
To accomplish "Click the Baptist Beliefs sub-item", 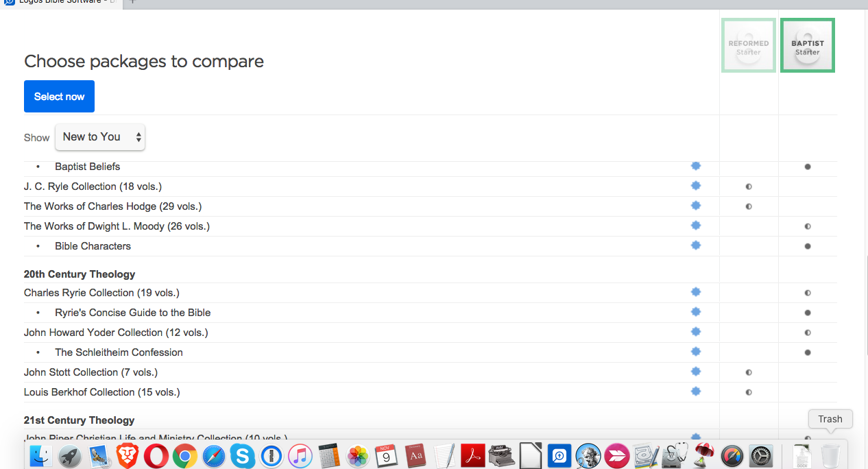I will click(87, 167).
